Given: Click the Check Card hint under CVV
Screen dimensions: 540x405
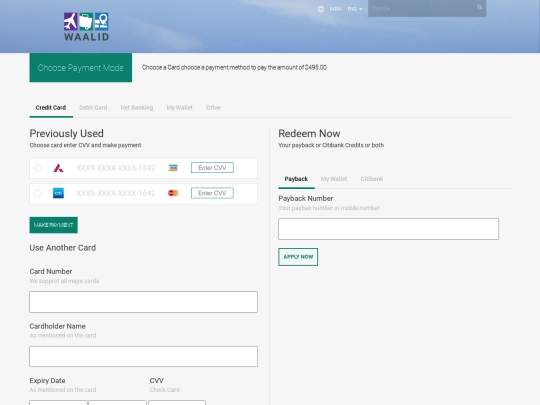Looking at the screenshot, I should tap(165, 390).
